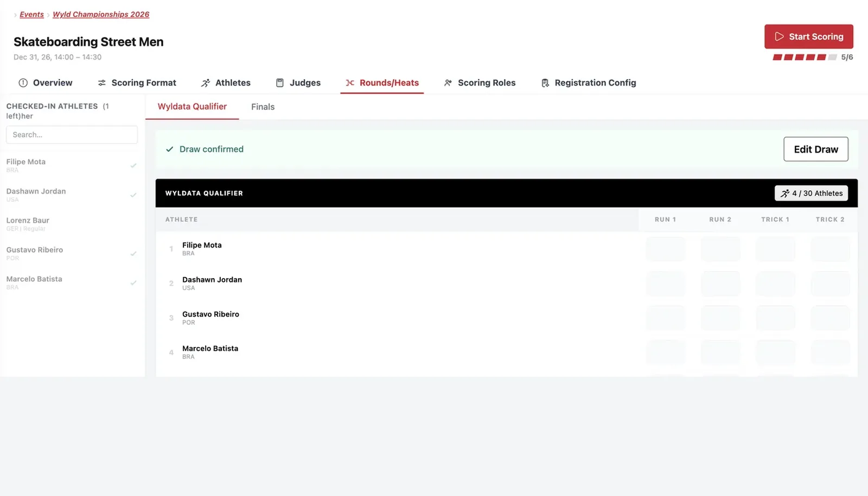Click Run 1 score cell for Filipe Mota
The image size is (868, 496).
666,249
